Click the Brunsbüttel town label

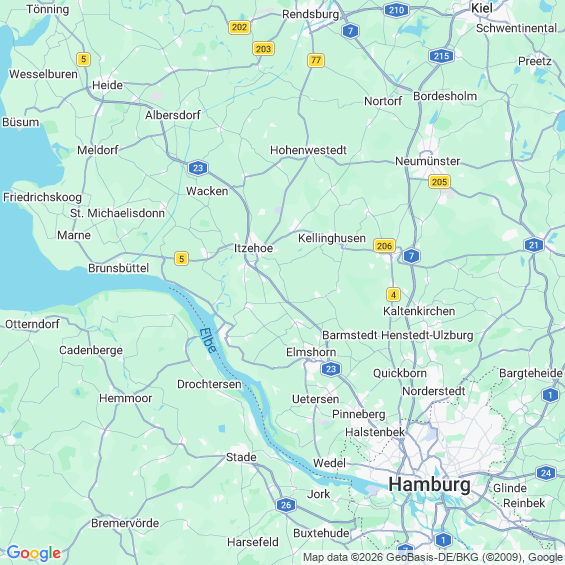click(x=119, y=268)
